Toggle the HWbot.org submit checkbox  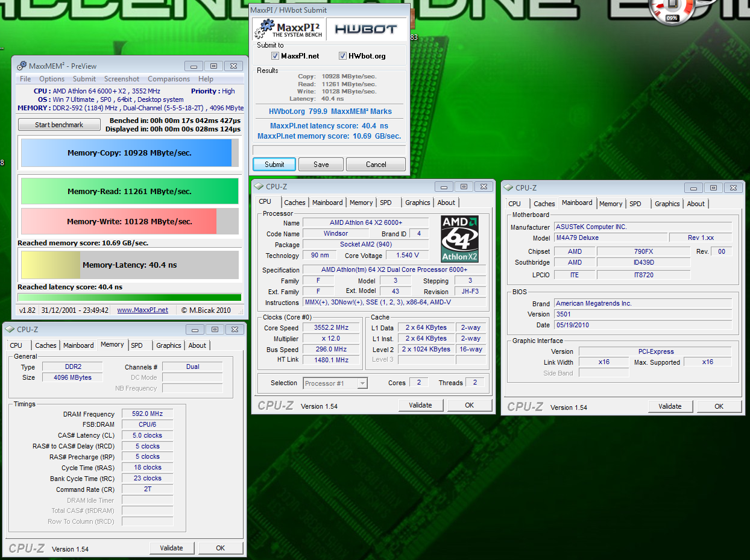(342, 56)
